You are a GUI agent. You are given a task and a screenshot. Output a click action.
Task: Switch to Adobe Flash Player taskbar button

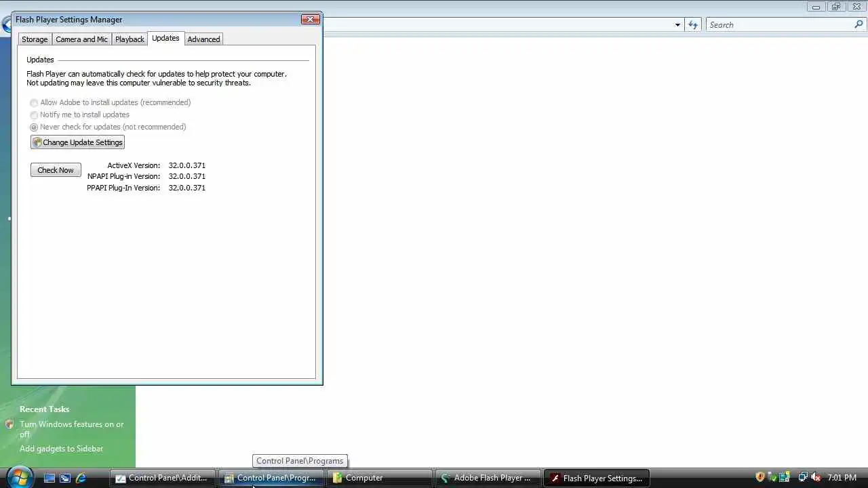coord(488,478)
